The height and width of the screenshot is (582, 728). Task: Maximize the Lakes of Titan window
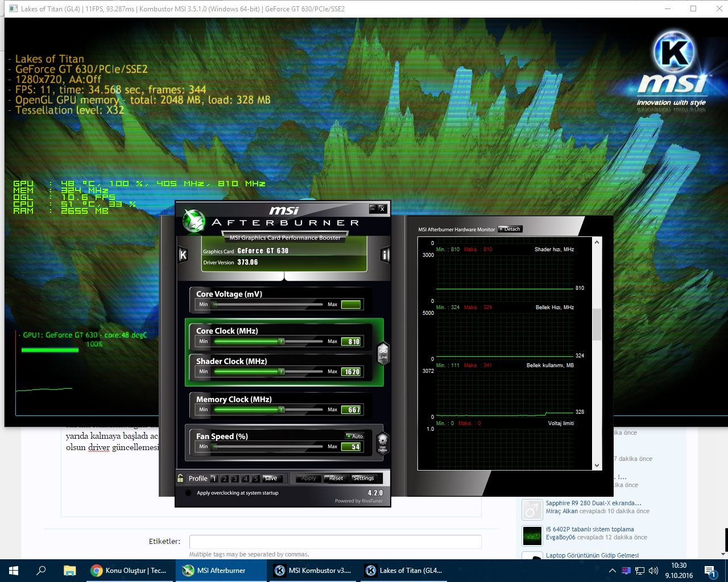coord(693,9)
